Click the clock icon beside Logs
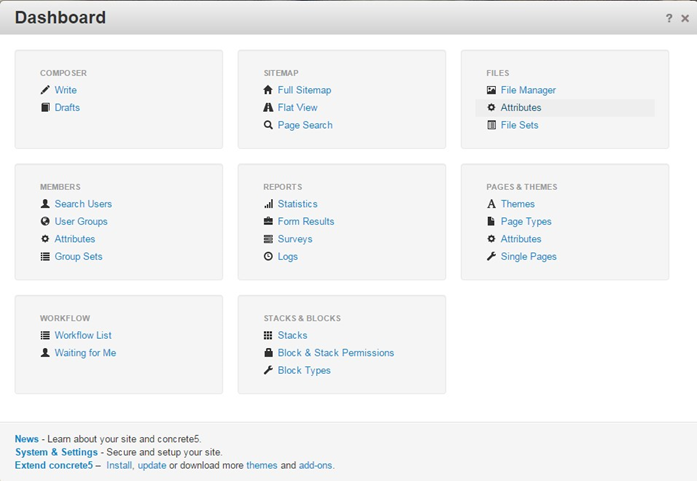Viewport: 697px width, 481px height. click(268, 256)
